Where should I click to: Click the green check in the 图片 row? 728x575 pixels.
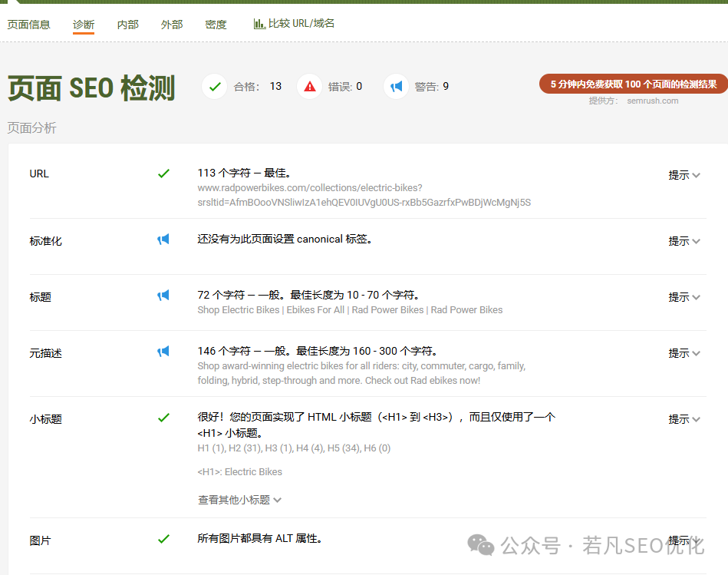pos(163,539)
